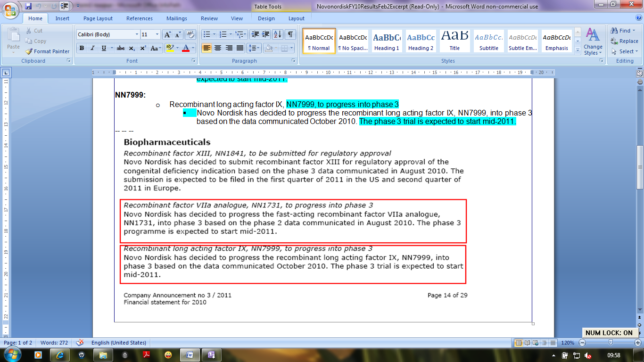Open the Change Styles dropdown

point(593,42)
